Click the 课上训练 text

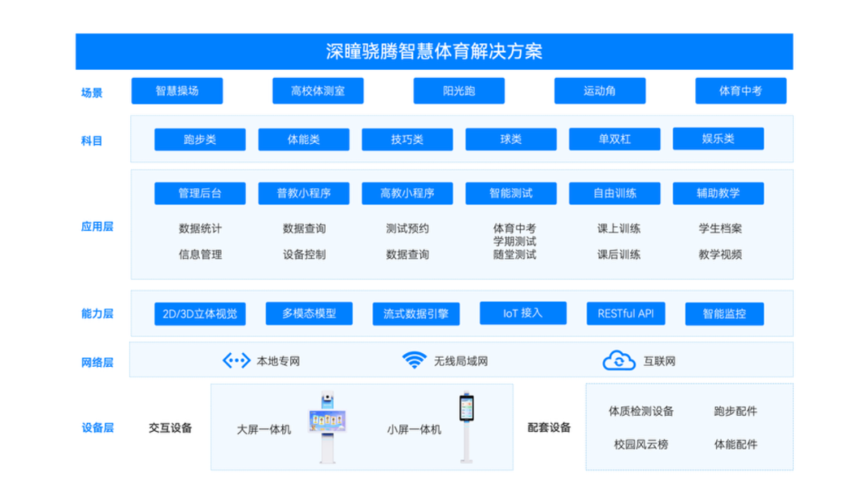pyautogui.click(x=618, y=228)
